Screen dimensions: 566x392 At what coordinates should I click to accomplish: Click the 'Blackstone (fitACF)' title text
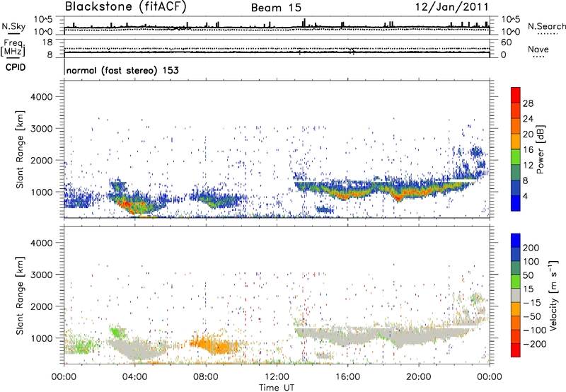coord(126,6)
